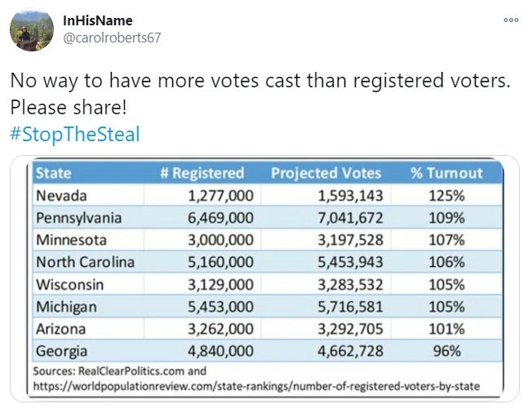Click the North Carolina row label

85,263
